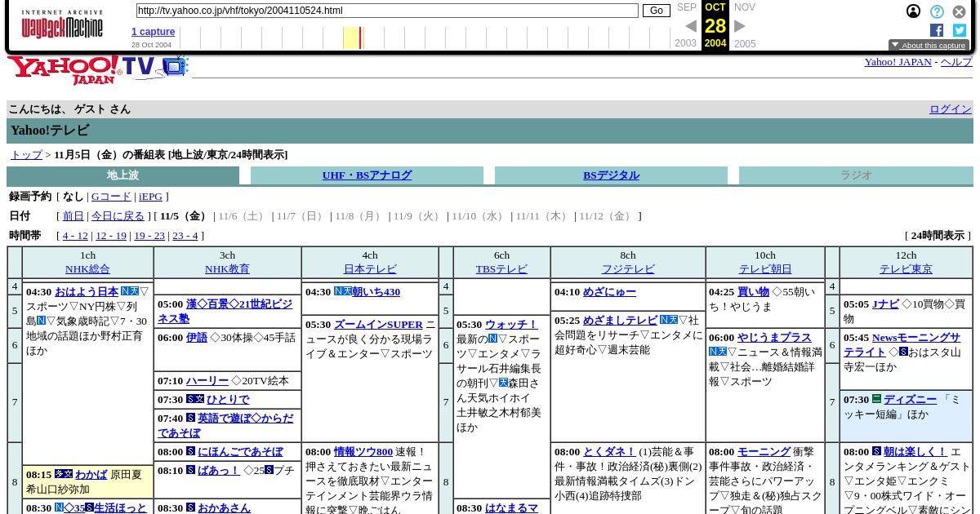
Task: Open Jナビ program link
Action: (x=885, y=305)
